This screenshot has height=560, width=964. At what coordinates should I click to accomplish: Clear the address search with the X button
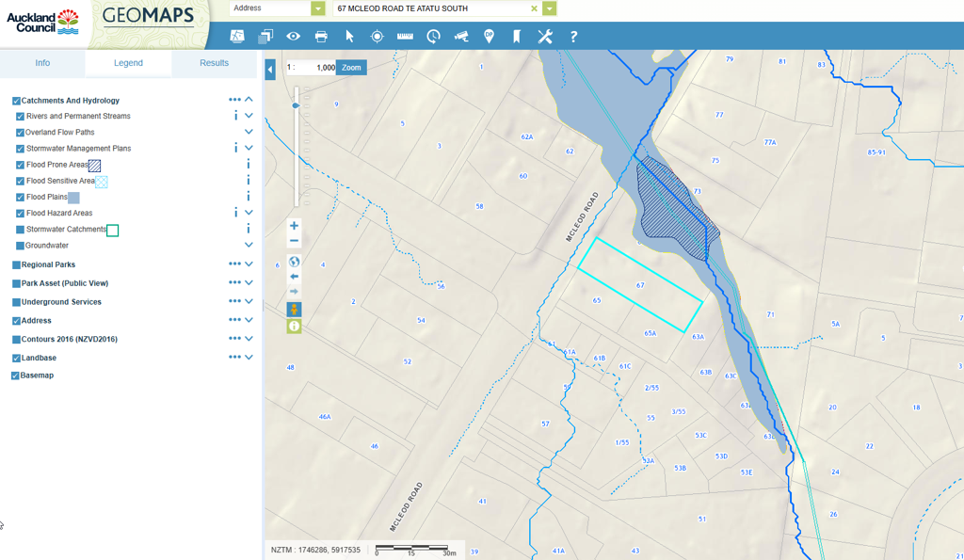point(534,8)
